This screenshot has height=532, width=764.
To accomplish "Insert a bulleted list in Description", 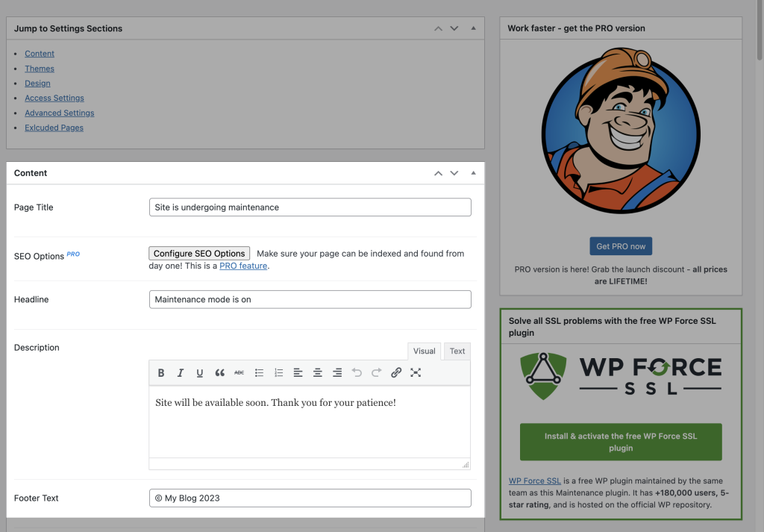I will click(x=259, y=373).
